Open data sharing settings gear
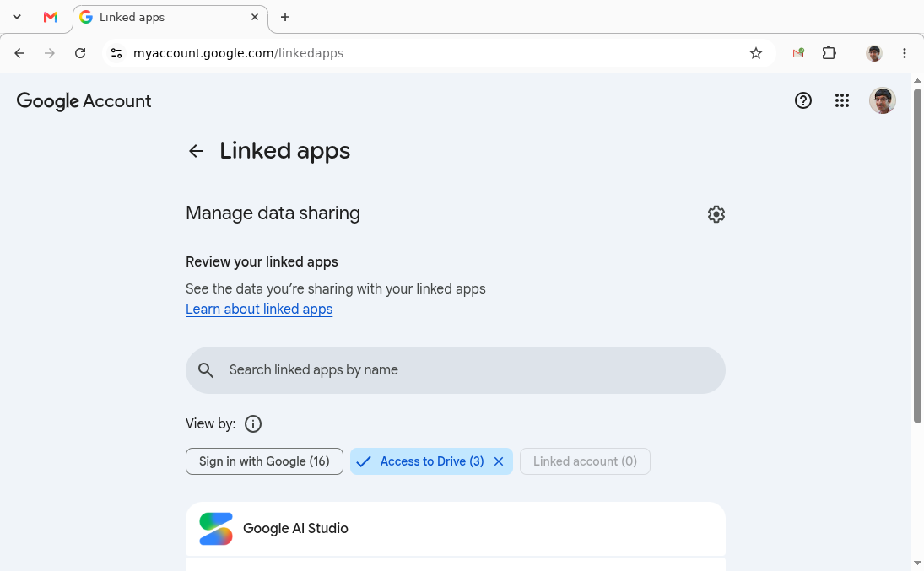The image size is (924, 571). pos(716,214)
